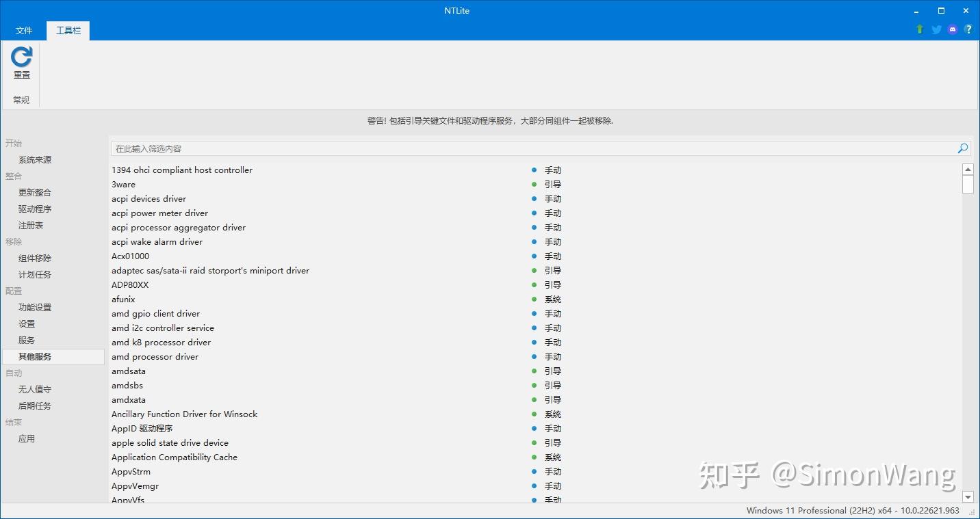Open NTLite help via the question mark icon

coord(968,29)
